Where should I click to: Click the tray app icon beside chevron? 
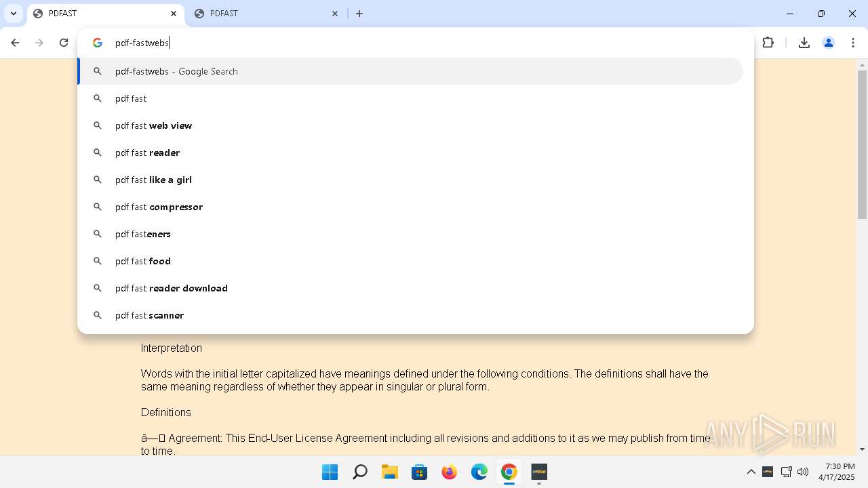click(x=768, y=472)
